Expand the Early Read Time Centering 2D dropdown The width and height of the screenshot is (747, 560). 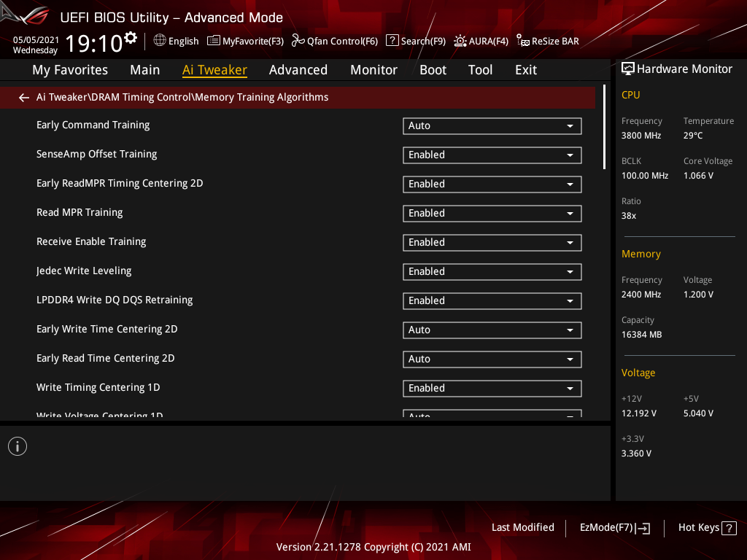point(492,359)
